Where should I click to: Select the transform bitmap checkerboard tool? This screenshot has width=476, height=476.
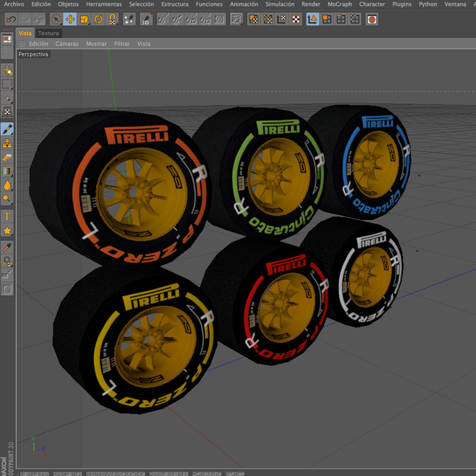pos(7,112)
